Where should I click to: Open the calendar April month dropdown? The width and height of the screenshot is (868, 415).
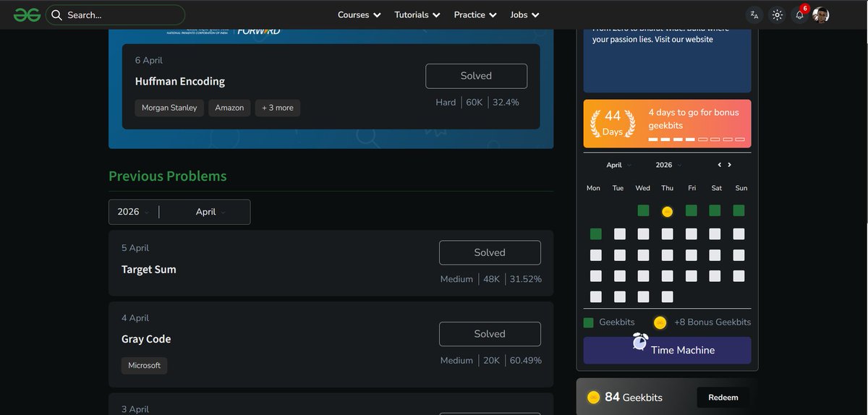[619, 165]
